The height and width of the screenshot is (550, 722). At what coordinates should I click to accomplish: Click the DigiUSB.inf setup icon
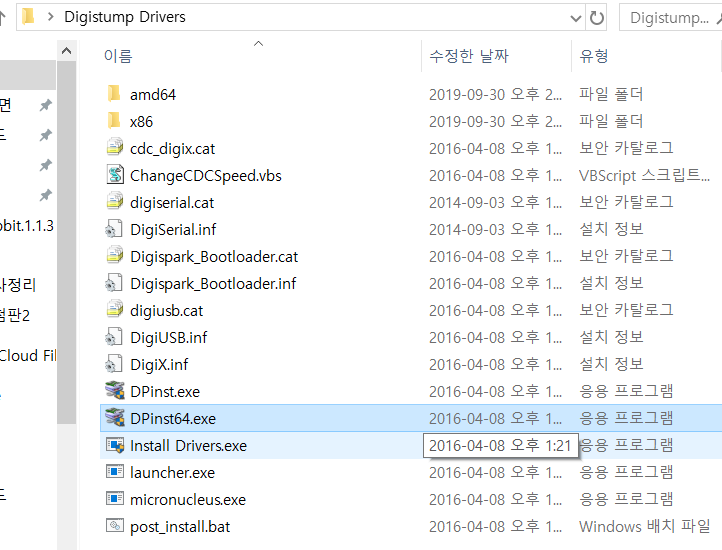click(x=114, y=338)
